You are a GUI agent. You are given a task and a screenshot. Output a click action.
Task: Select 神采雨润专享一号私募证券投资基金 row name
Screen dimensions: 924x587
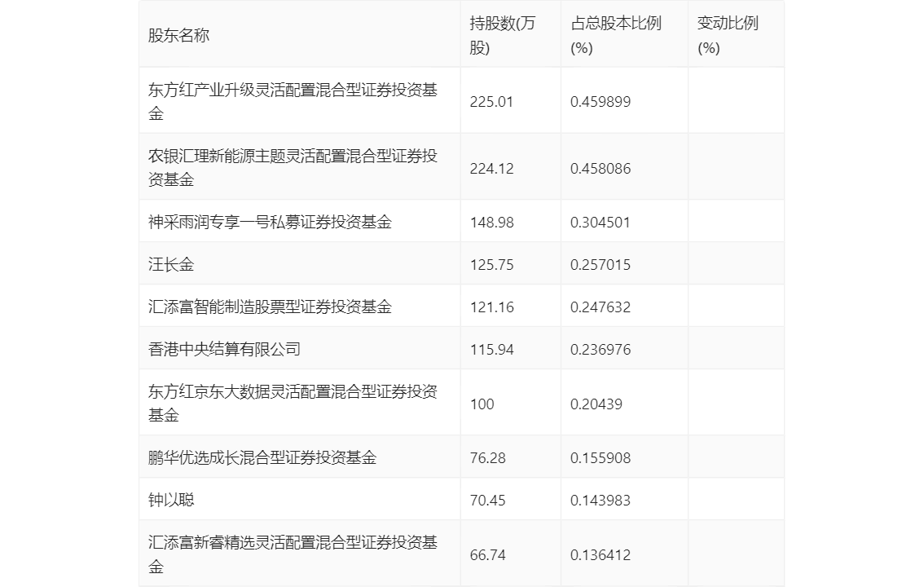pos(270,223)
